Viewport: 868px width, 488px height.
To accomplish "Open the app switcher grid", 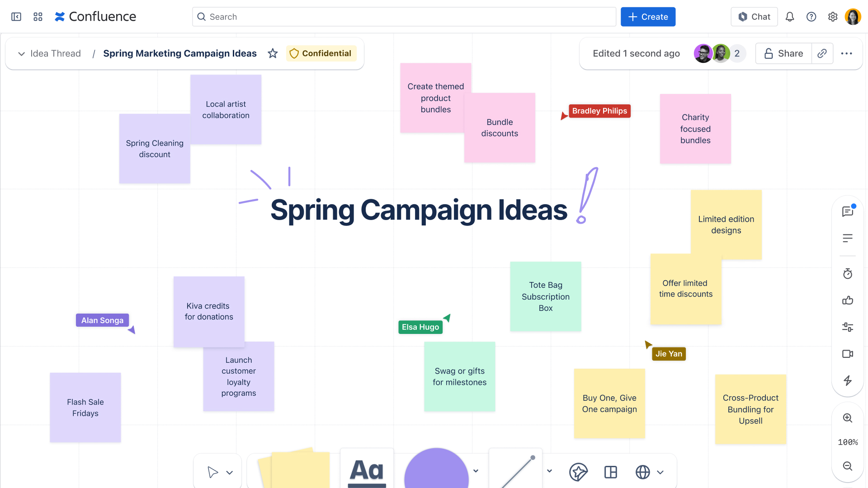I will (38, 17).
